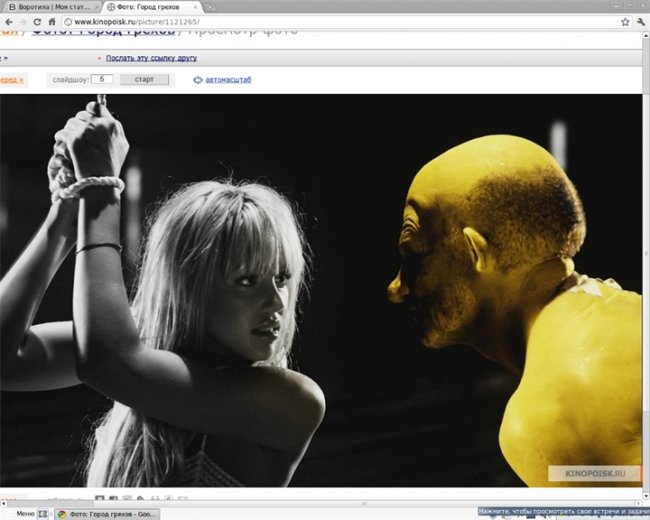
Task: Close the 'Фото: Город грехов' tab
Action: coord(195,7)
